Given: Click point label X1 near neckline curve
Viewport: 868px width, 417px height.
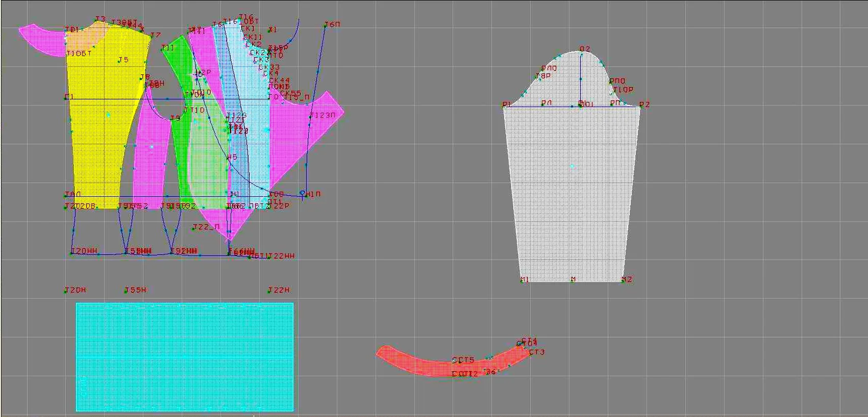Looking at the screenshot, I should [x=272, y=30].
